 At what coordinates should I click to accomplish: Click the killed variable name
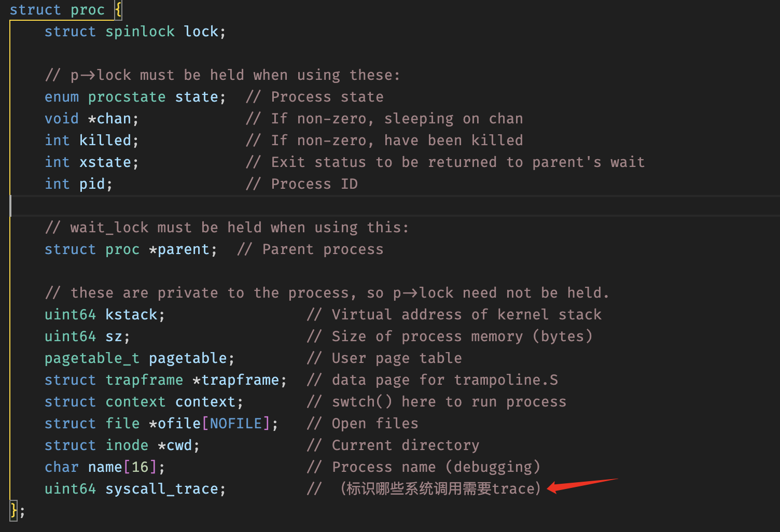[105, 141]
